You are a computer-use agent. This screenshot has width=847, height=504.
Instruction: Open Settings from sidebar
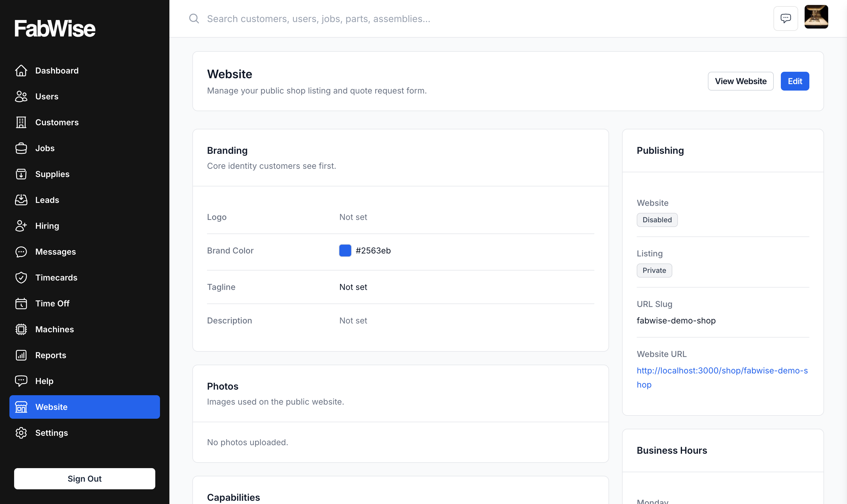click(x=85, y=433)
